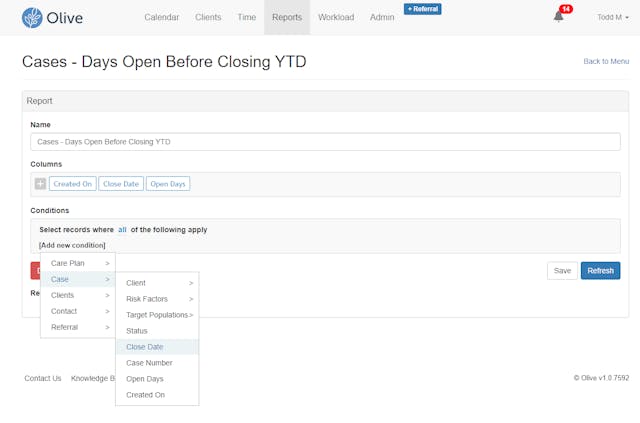Click the + Referral button
Viewport: 640px width, 423px height.
(422, 9)
